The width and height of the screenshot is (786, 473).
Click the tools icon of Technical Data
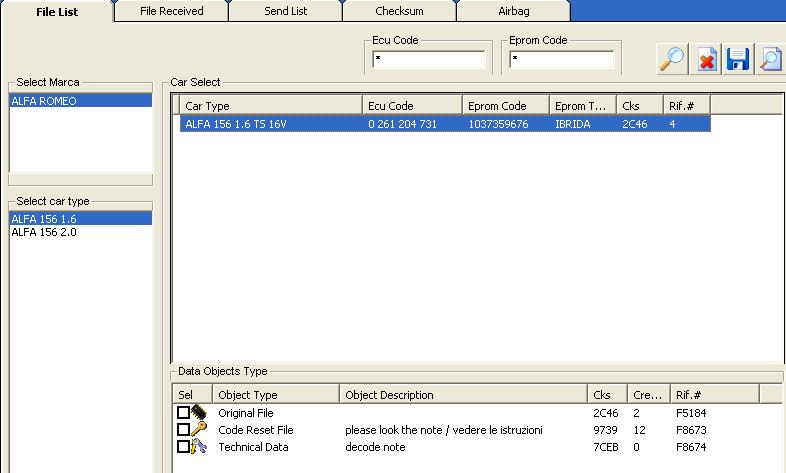click(199, 446)
